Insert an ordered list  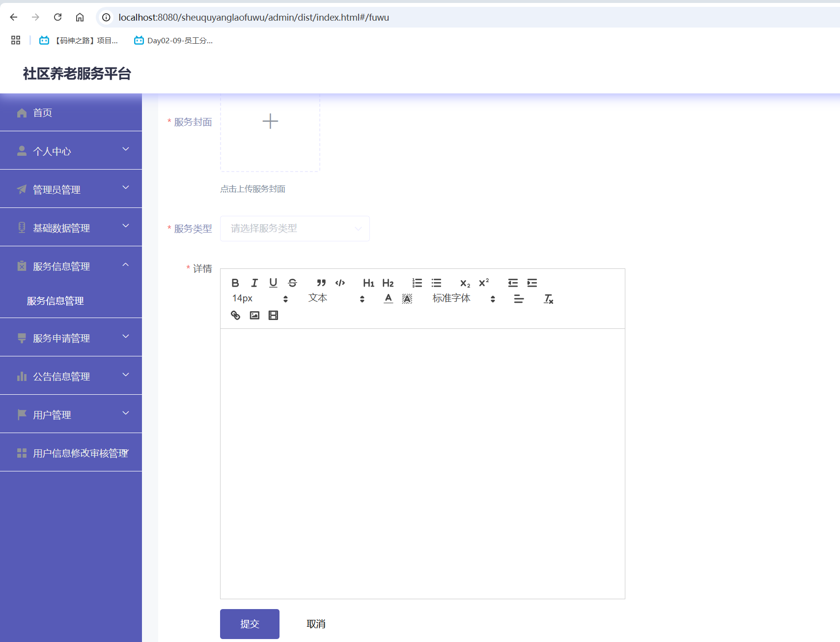tap(417, 283)
